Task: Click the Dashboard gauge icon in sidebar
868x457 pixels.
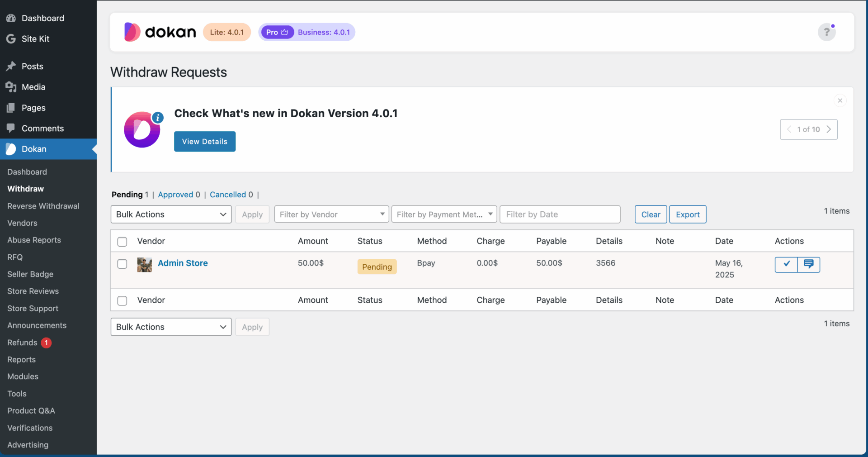Action: click(11, 18)
